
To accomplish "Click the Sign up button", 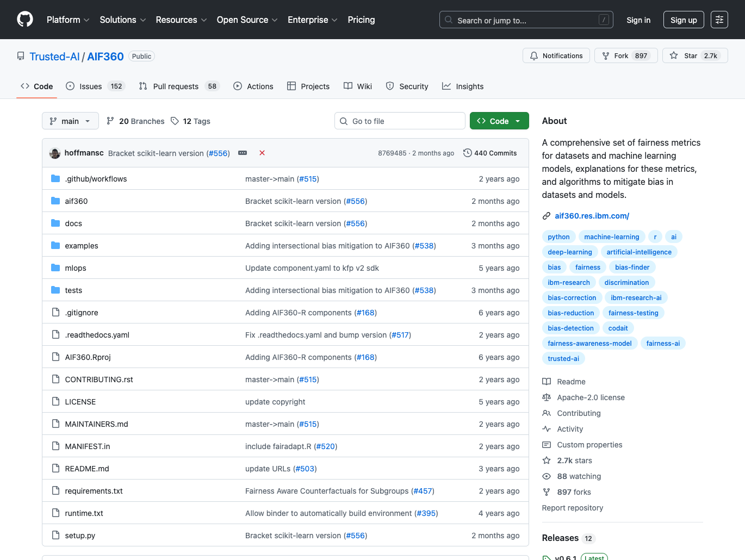I will pyautogui.click(x=683, y=20).
